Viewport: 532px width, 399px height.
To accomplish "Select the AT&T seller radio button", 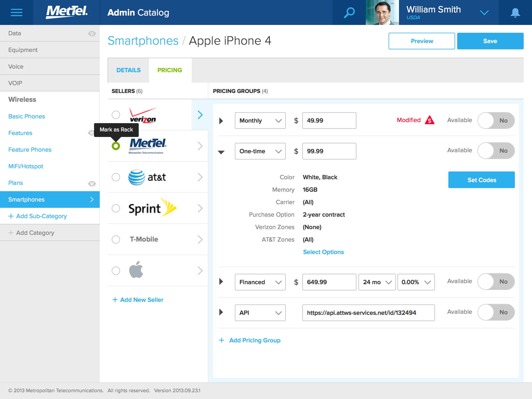I will pyautogui.click(x=116, y=177).
